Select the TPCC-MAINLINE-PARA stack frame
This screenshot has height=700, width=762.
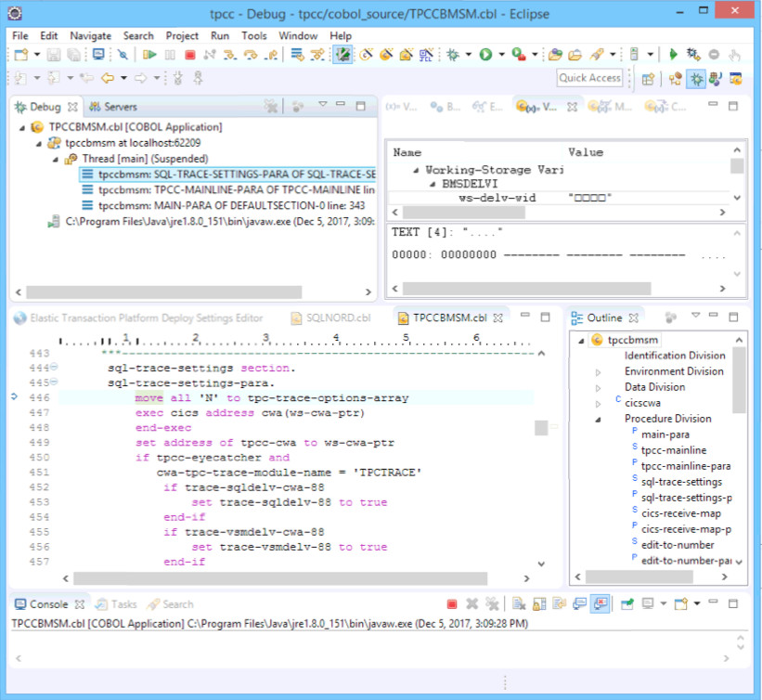click(x=228, y=190)
